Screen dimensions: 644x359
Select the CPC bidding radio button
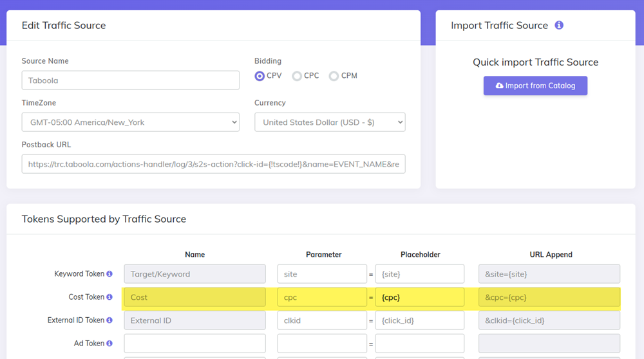[x=297, y=76]
